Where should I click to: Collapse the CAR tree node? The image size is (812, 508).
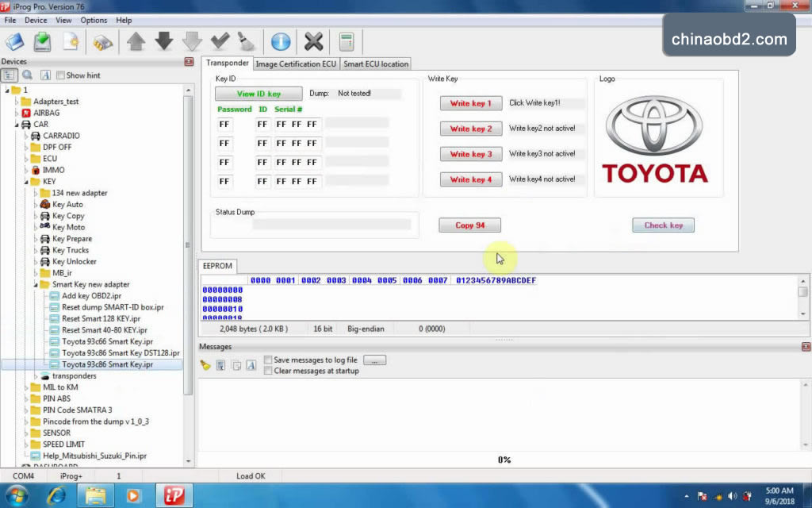point(17,125)
